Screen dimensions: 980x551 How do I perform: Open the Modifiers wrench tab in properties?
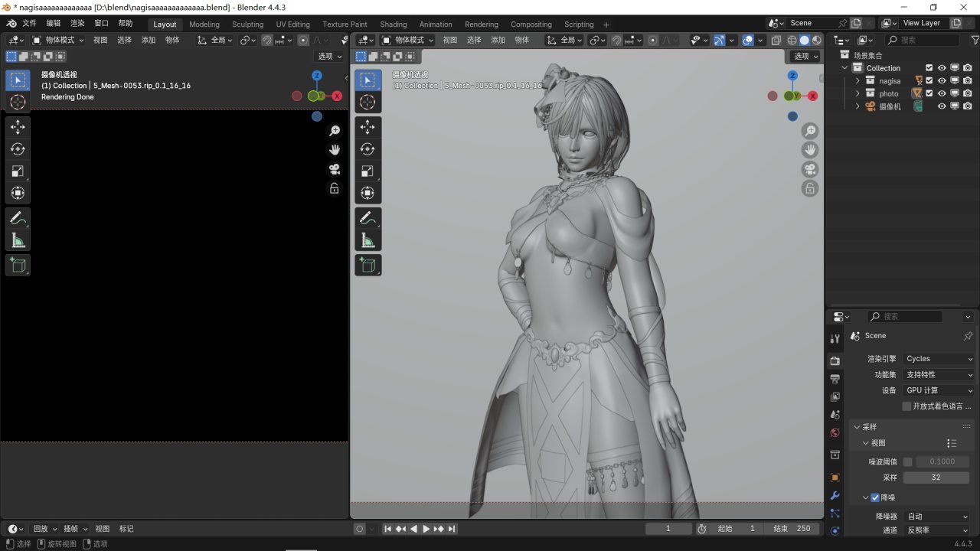(x=835, y=495)
